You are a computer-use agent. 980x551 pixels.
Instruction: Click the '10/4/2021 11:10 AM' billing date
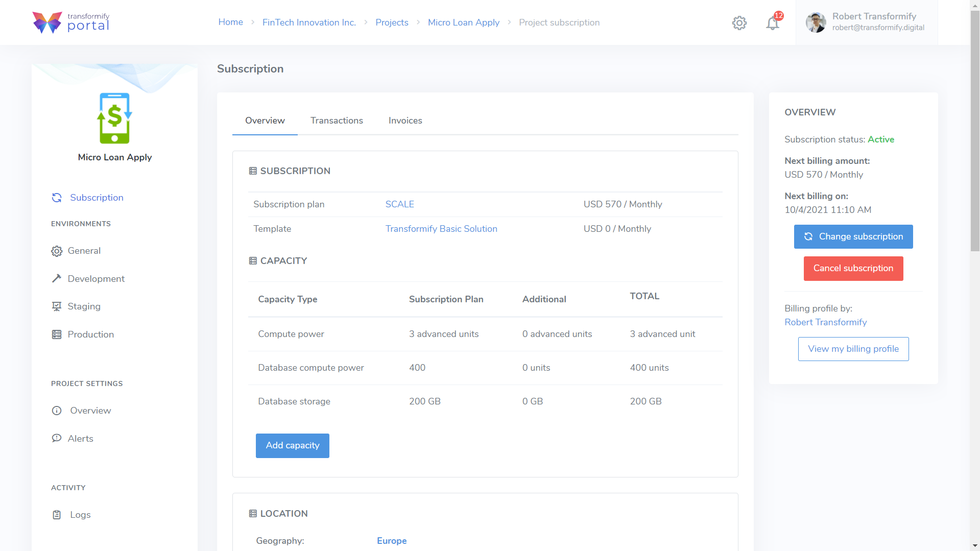coord(828,210)
